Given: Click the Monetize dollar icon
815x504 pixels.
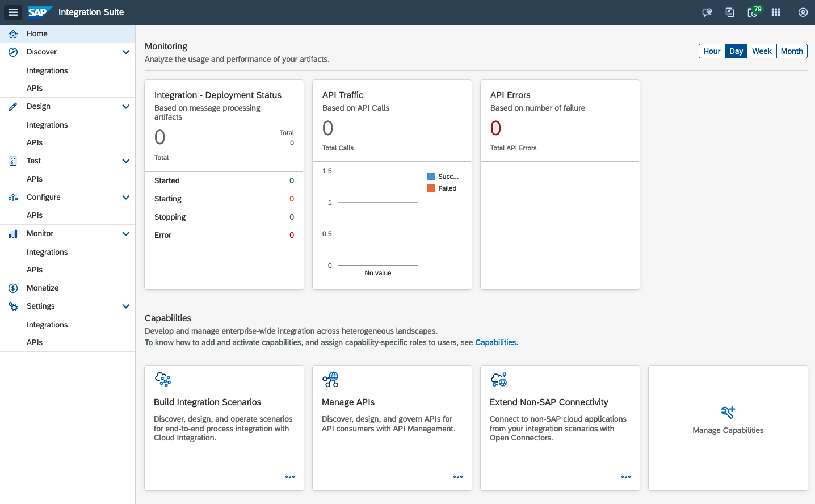Looking at the screenshot, I should [13, 288].
